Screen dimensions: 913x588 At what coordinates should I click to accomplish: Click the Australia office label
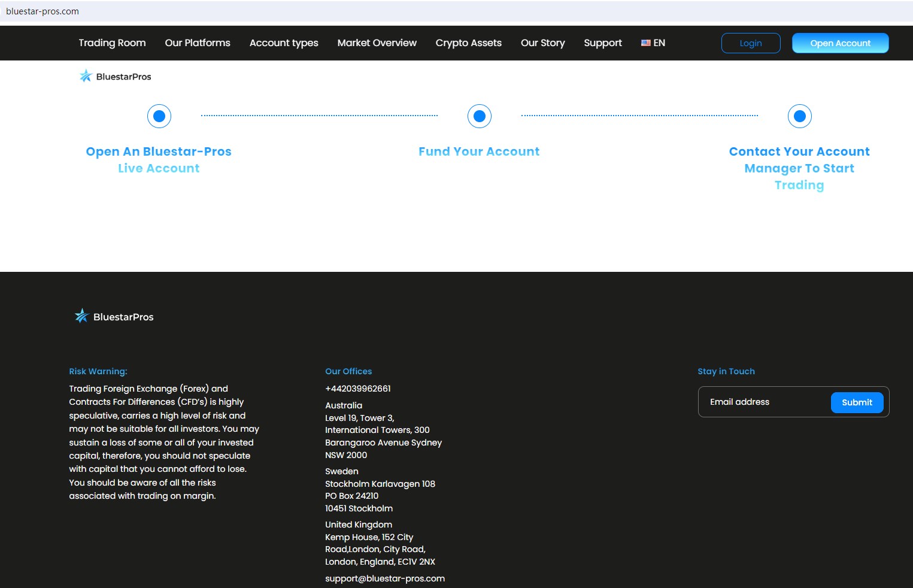pyautogui.click(x=344, y=405)
